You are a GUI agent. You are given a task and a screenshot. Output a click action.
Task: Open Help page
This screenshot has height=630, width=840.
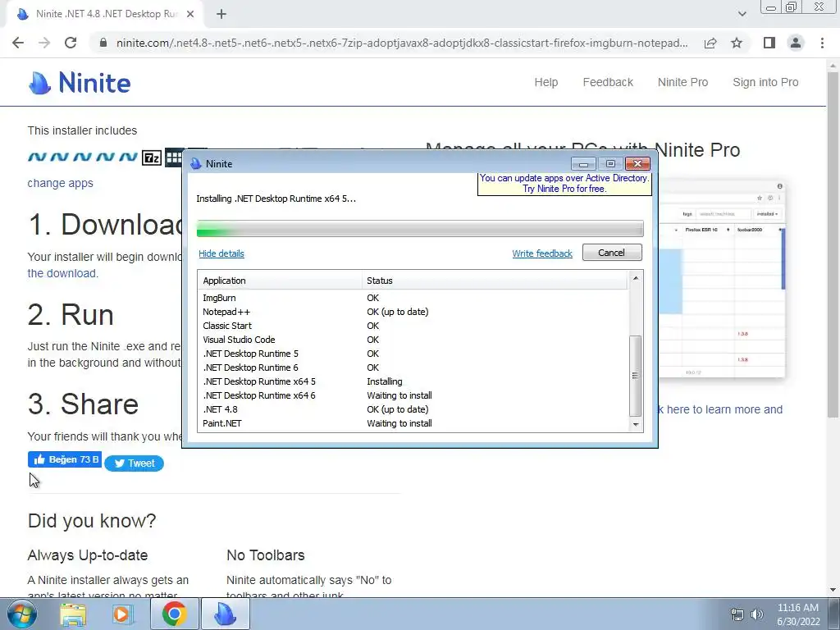tap(546, 82)
